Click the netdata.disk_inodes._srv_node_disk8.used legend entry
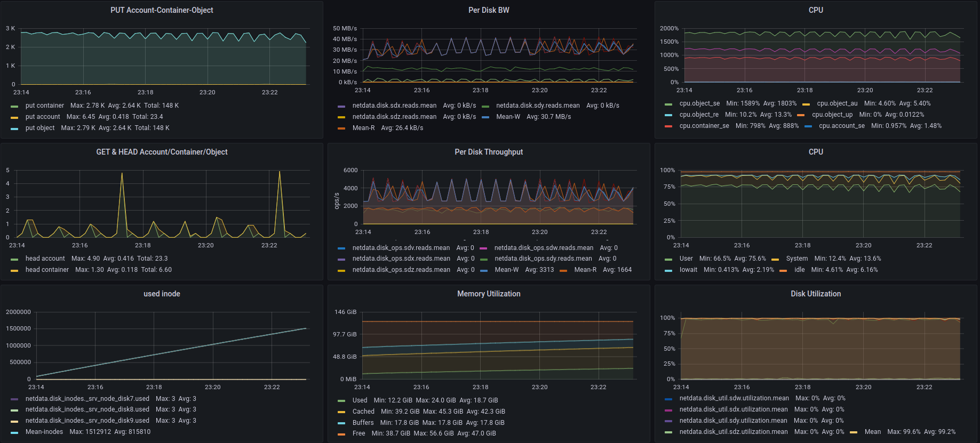This screenshot has width=980, height=443. coord(87,409)
